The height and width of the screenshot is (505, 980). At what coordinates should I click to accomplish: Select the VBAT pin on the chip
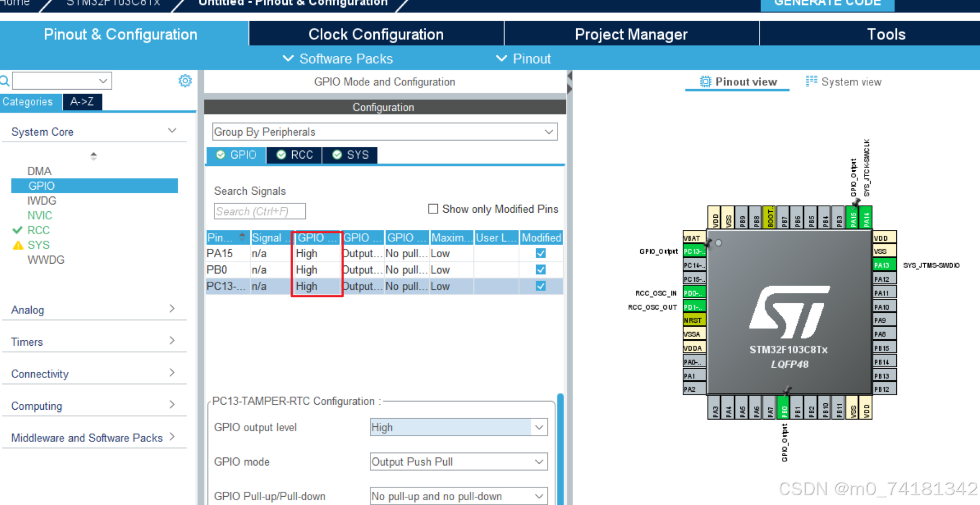click(694, 237)
